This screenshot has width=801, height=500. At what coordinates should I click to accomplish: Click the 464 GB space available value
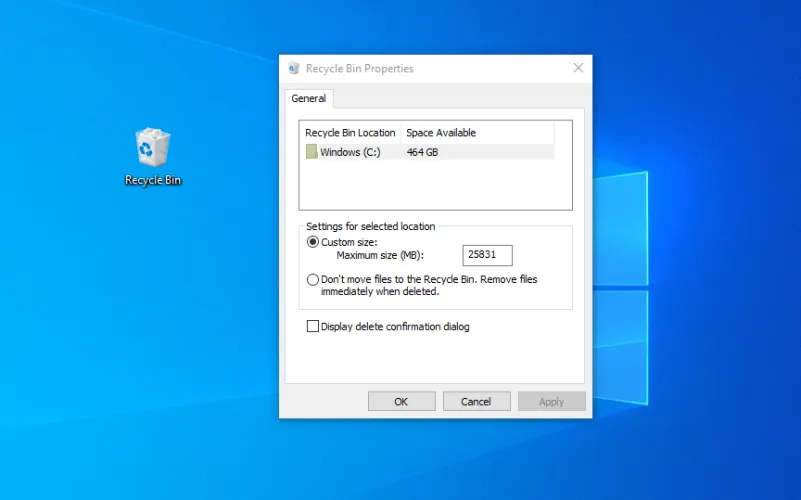click(422, 152)
